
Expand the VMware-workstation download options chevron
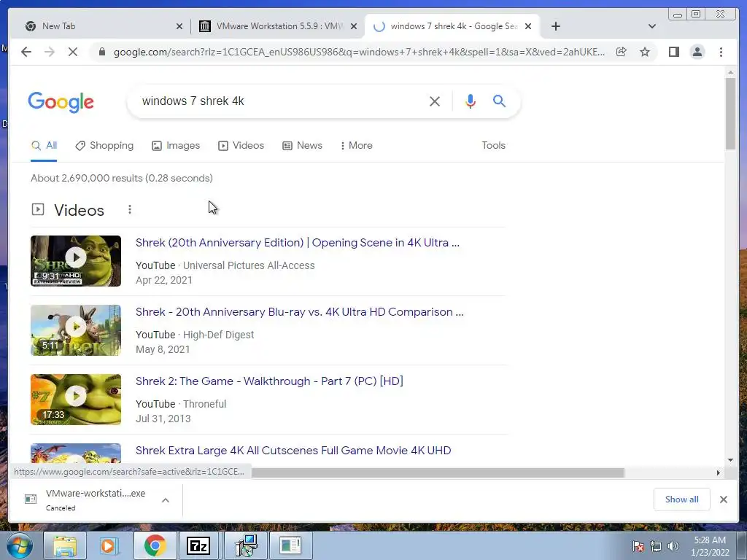tap(166, 500)
